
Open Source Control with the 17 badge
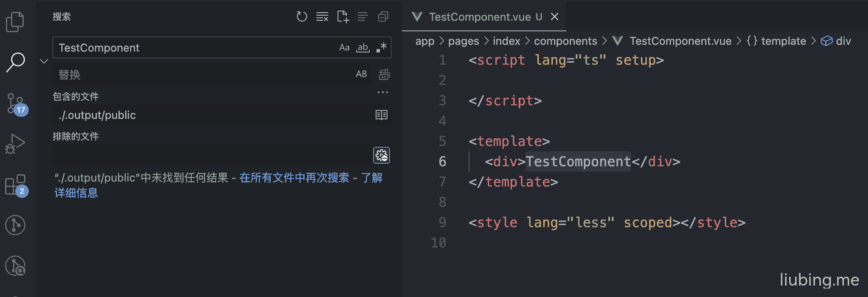click(17, 104)
